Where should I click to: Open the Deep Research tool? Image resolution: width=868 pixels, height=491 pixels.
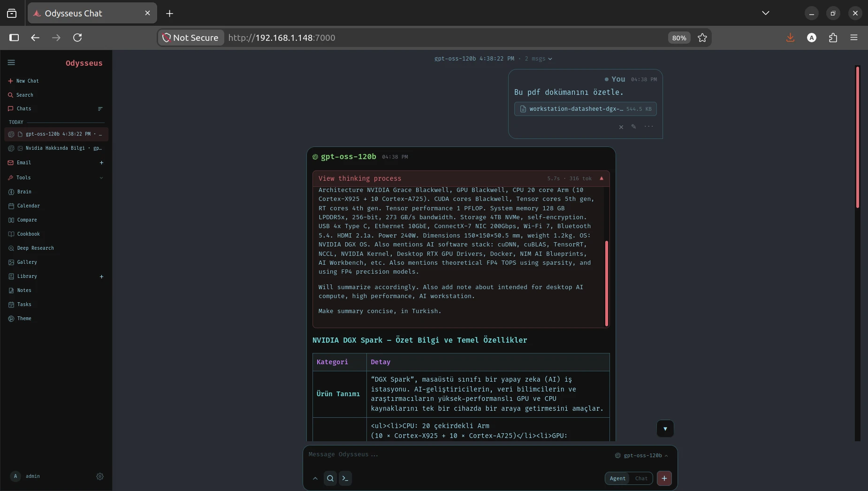coord(31,248)
